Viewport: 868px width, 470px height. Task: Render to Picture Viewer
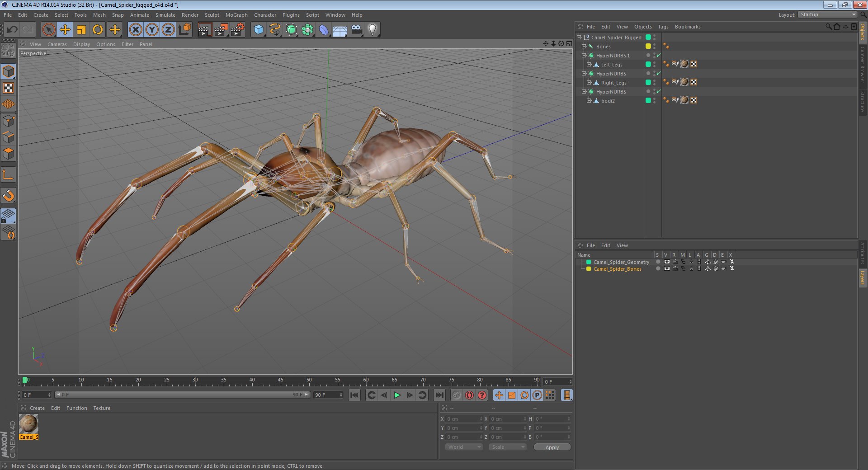click(x=221, y=30)
